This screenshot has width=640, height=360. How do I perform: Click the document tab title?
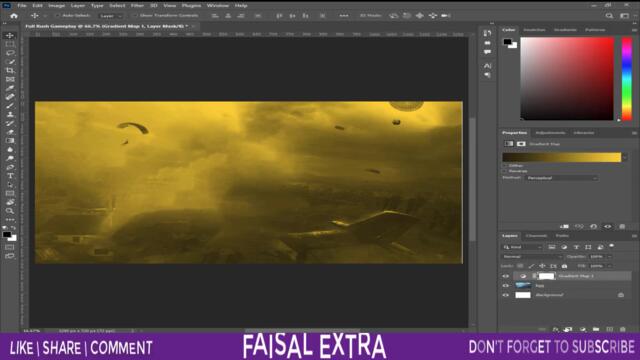click(x=106, y=26)
